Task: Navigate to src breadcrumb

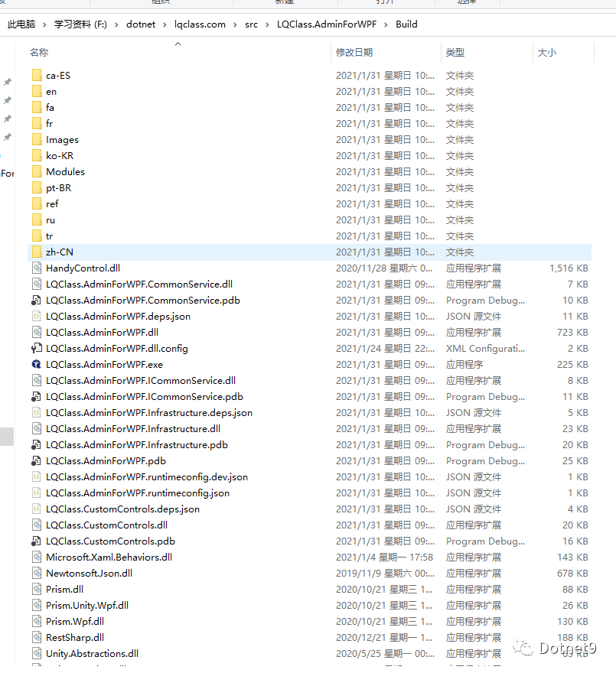Action: [251, 24]
